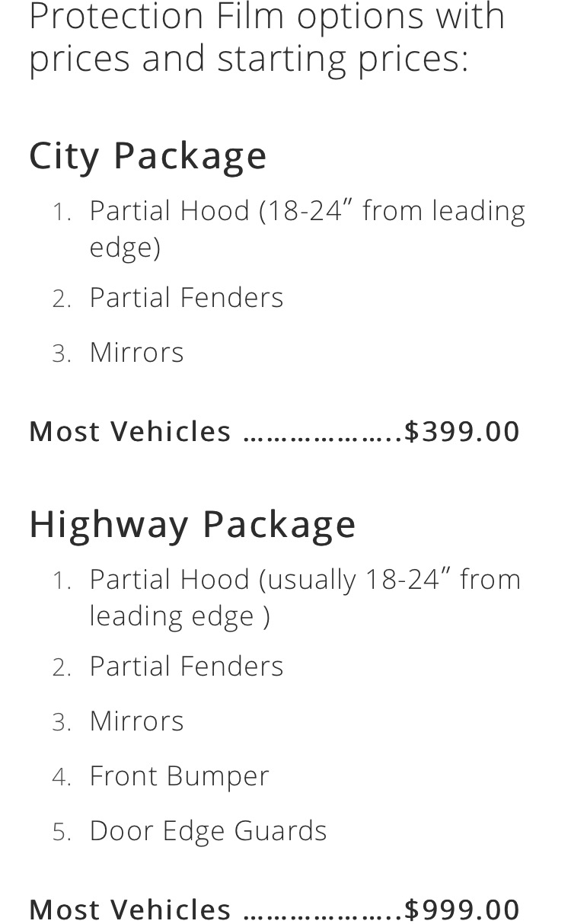Click Most Vehicles label under Highway Package
Viewport: 571px width, 924px height.
pyautogui.click(x=130, y=909)
